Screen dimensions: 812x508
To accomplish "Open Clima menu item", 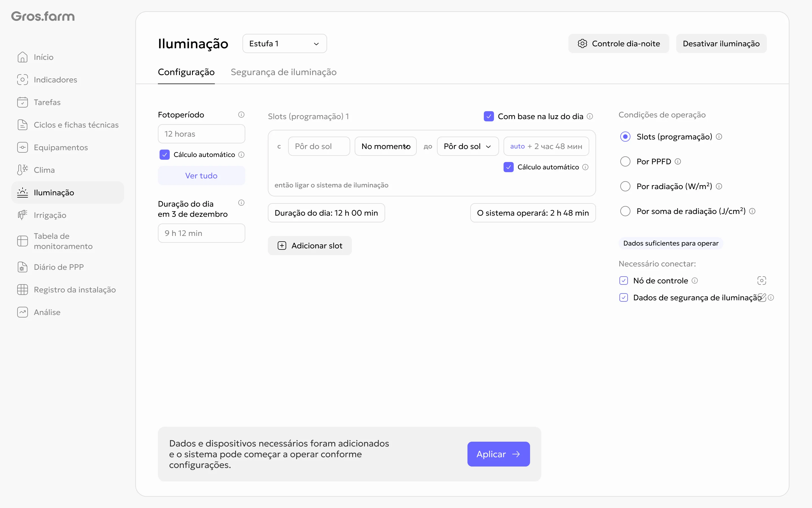I will click(68, 170).
